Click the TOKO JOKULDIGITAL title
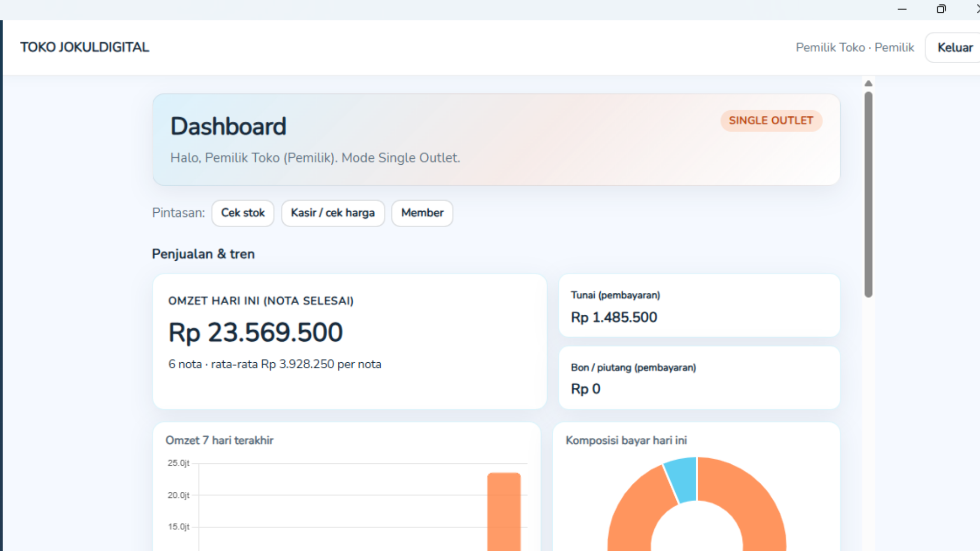This screenshot has height=551, width=980. coord(85,47)
